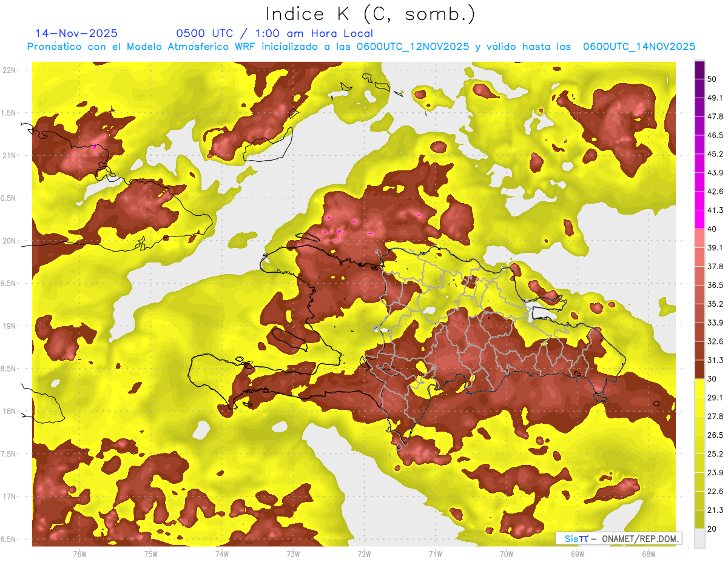Viewport: 728px width, 562px height.
Task: Click the '21.3' color bar label
Action: pos(715,510)
